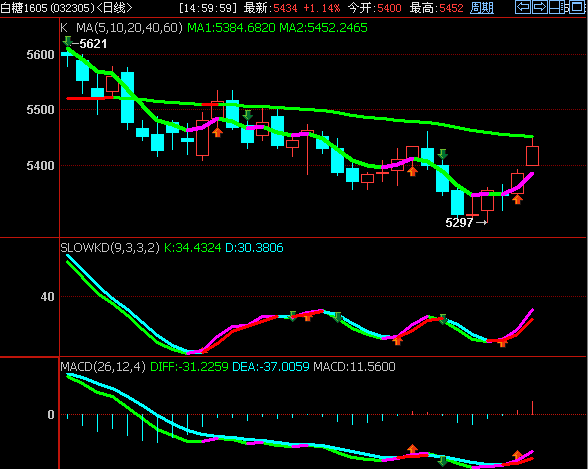588x469 pixels.
Task: Click the latest price 最新:5434
Action: pos(270,8)
